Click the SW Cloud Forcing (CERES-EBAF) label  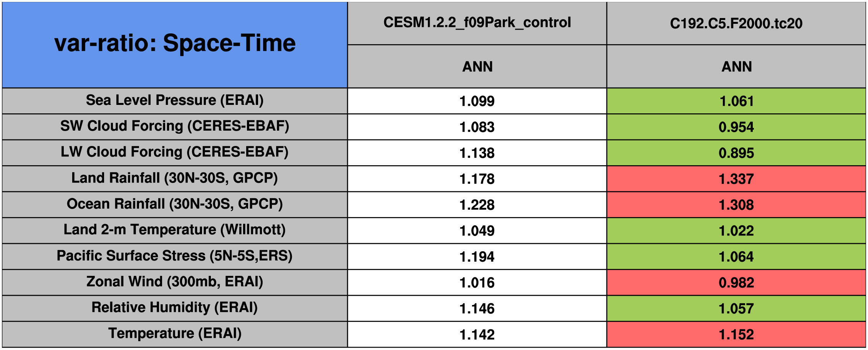[x=175, y=126]
